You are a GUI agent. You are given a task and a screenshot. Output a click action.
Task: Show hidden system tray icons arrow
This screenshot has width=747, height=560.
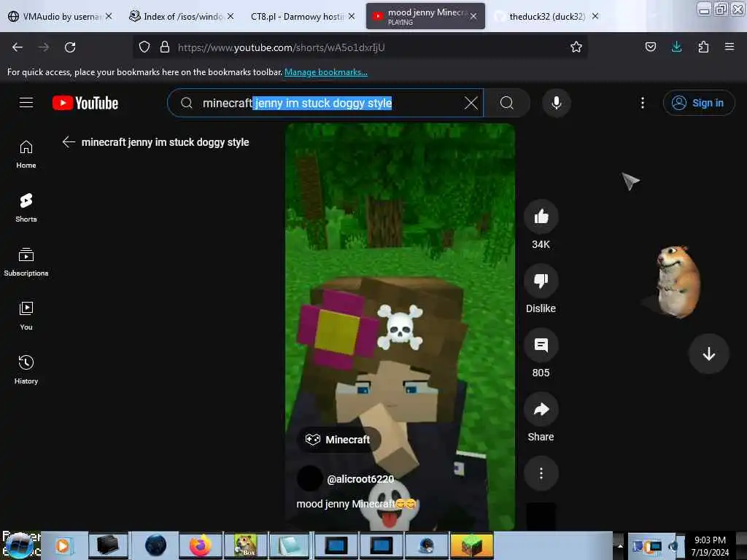coord(620,545)
